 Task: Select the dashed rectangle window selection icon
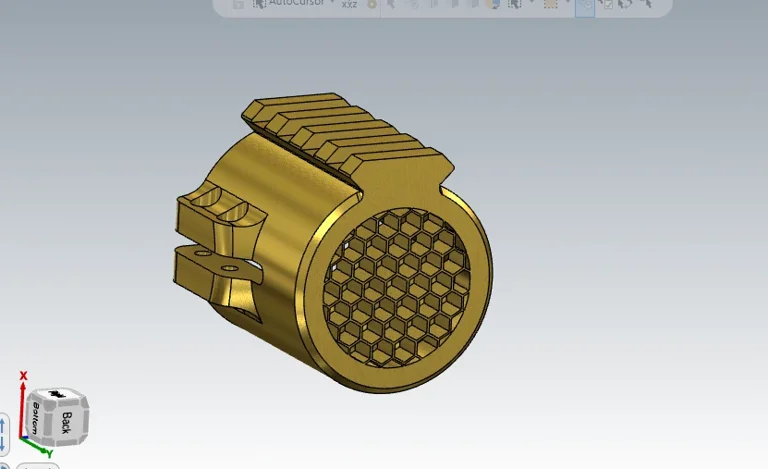click(550, 4)
